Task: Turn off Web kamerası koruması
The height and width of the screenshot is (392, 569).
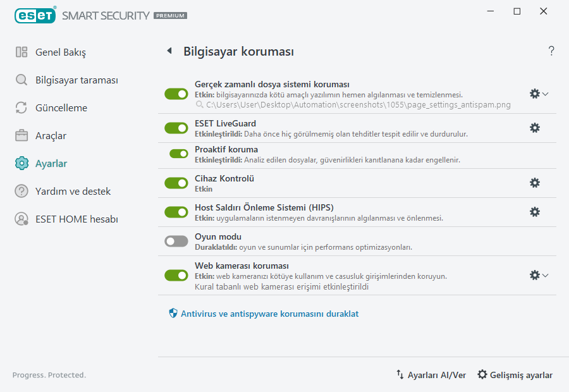Action: 176,275
